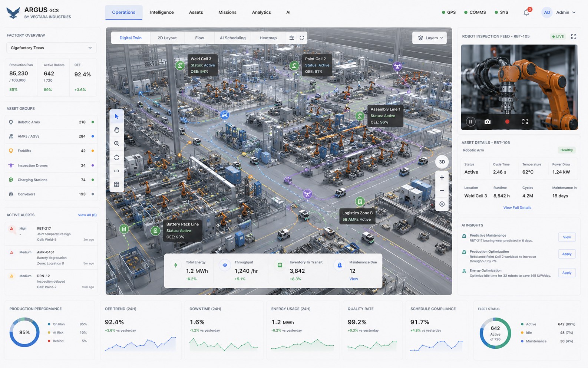Click the purple drone marker near Paint Cell

point(397,67)
